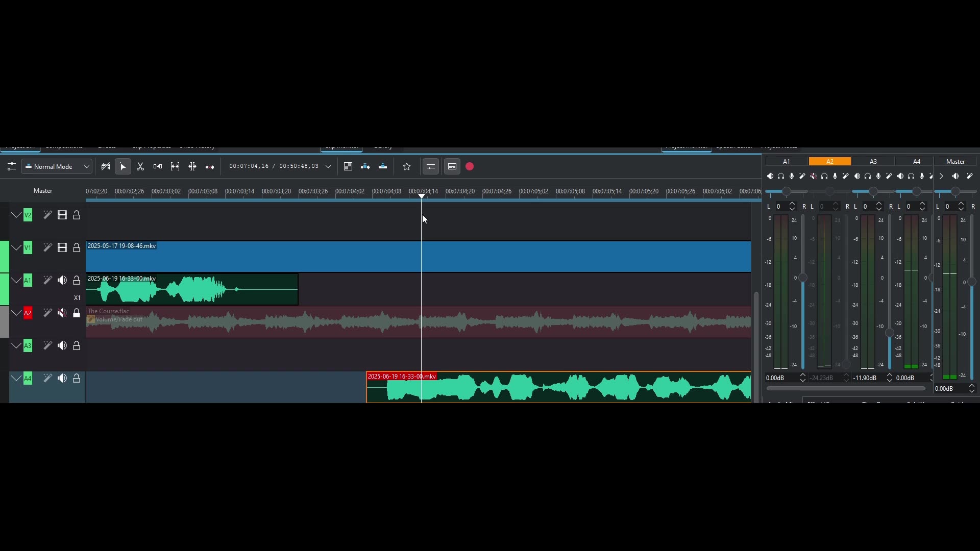Collapse the V2 track chevron
Image resolution: width=980 pixels, height=551 pixels.
[16, 215]
